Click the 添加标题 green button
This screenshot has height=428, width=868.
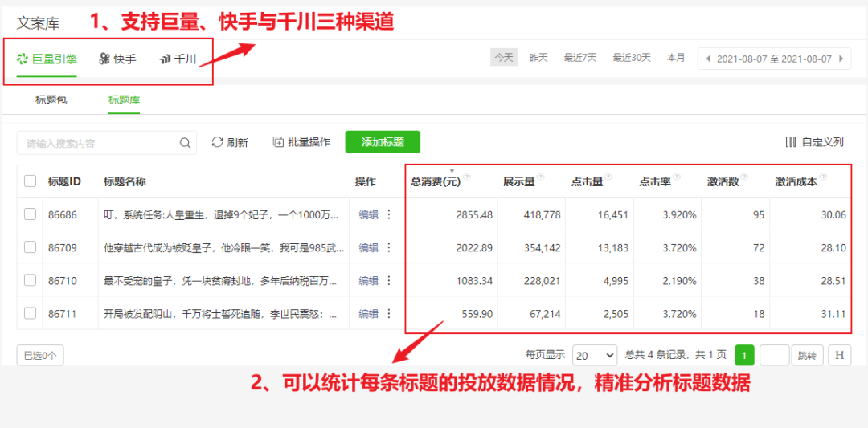383,142
